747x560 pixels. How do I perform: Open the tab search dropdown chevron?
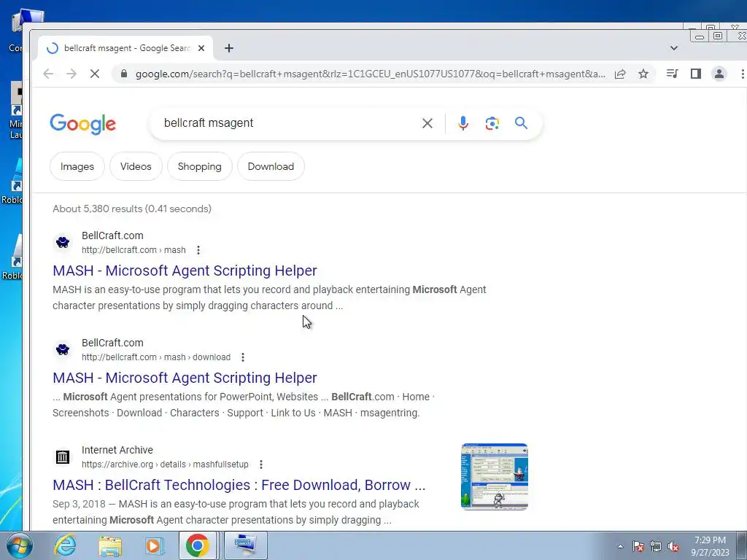[673, 47]
